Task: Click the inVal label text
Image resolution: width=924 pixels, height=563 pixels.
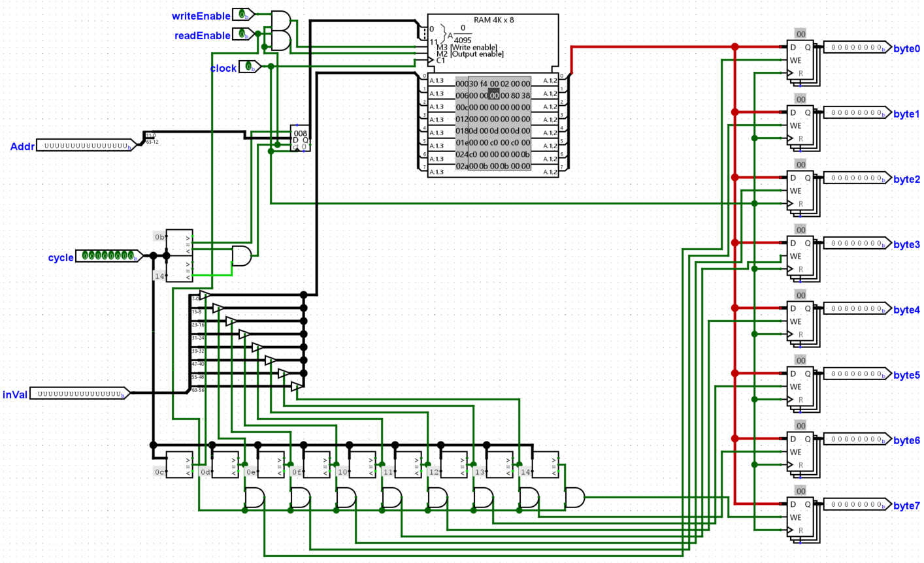Action: [15, 394]
